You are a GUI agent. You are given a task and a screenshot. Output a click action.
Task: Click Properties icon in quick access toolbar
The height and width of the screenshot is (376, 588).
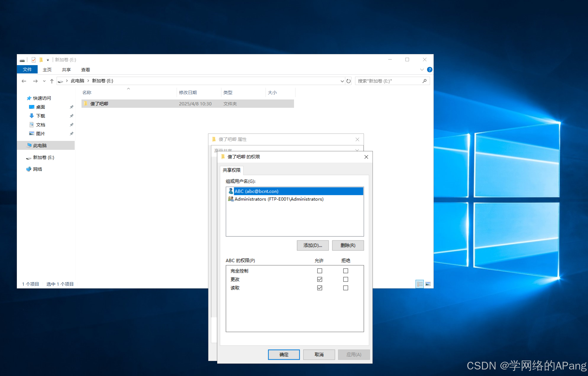point(33,60)
